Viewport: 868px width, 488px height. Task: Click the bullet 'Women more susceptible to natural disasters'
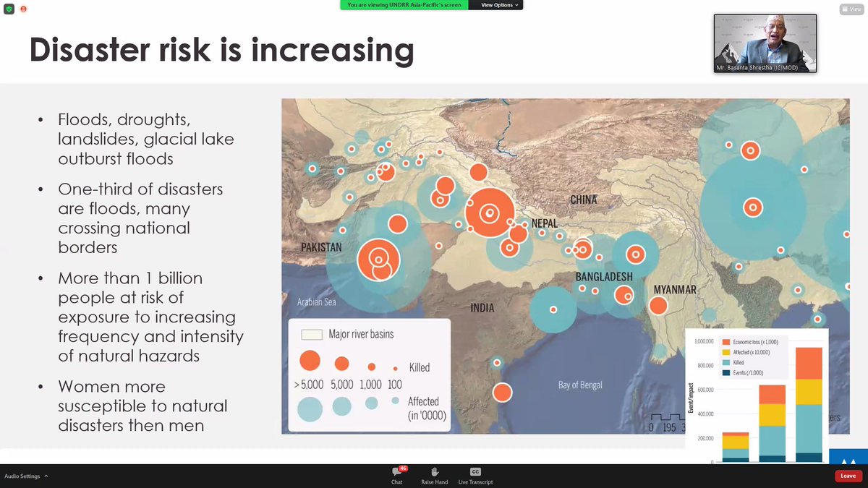142,406
